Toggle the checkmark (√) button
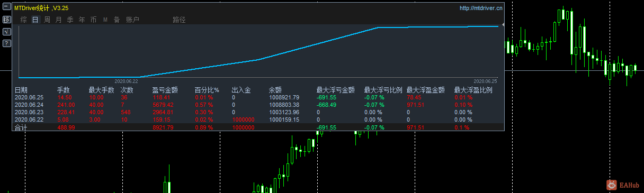The image size is (644, 193). tap(6, 32)
